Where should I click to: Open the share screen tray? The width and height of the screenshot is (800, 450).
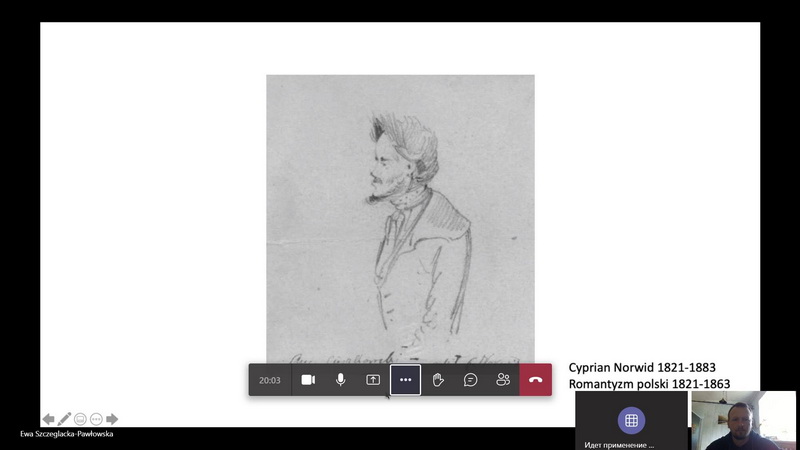tap(373, 380)
